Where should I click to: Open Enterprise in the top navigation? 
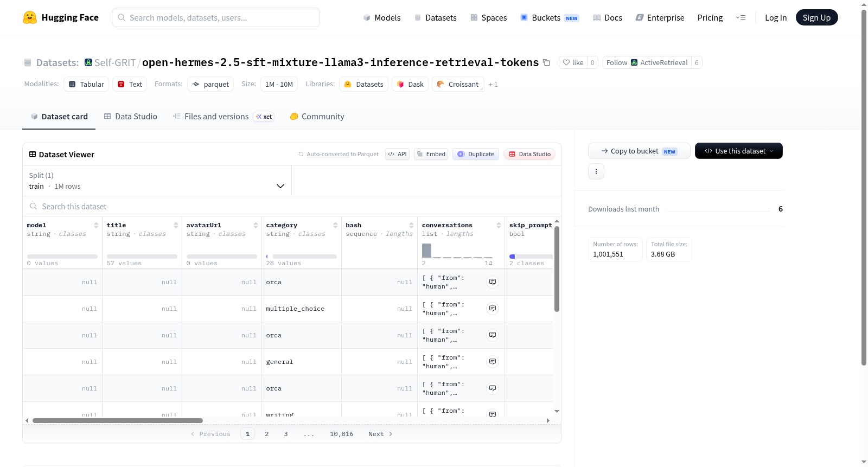[660, 17]
